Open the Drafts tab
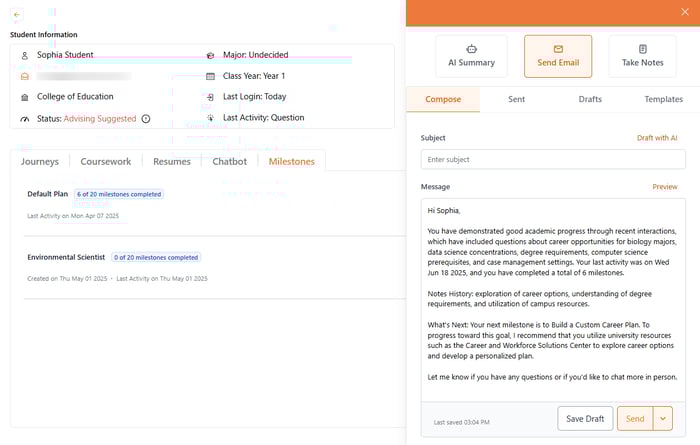The width and height of the screenshot is (700, 445). (x=590, y=99)
